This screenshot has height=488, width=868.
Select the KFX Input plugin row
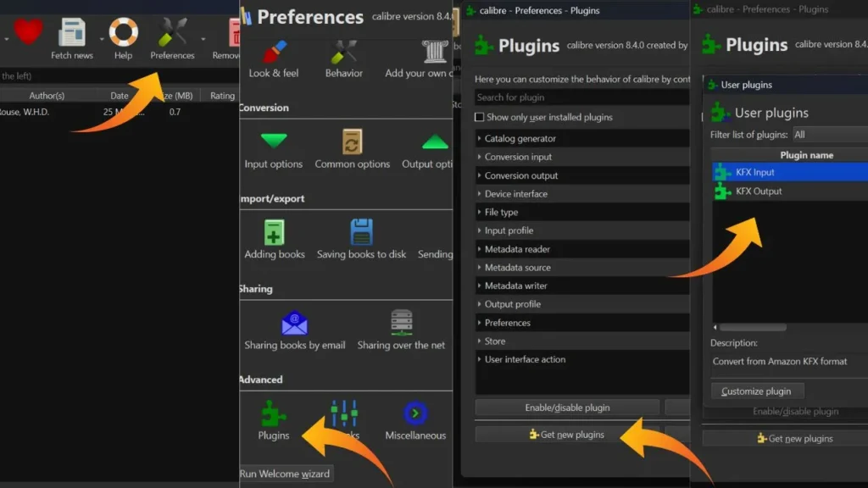click(790, 172)
